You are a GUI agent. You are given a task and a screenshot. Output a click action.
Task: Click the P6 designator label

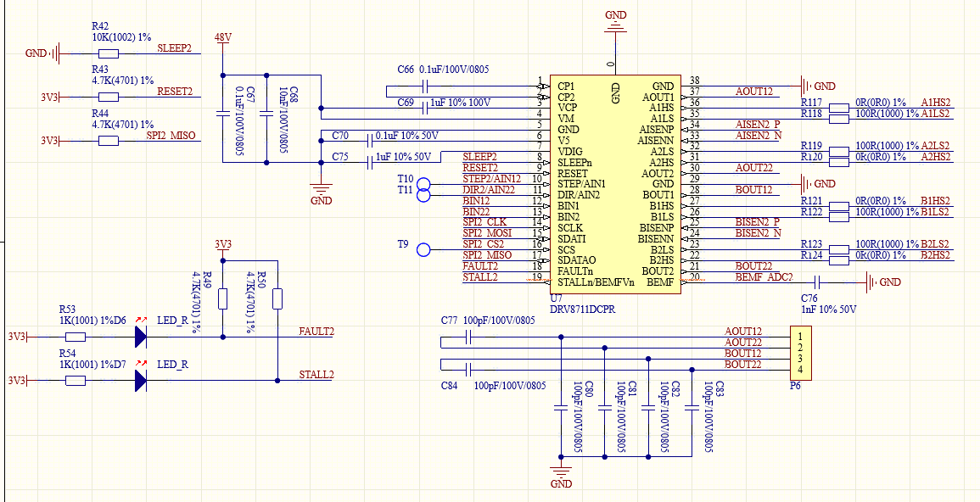coord(795,385)
